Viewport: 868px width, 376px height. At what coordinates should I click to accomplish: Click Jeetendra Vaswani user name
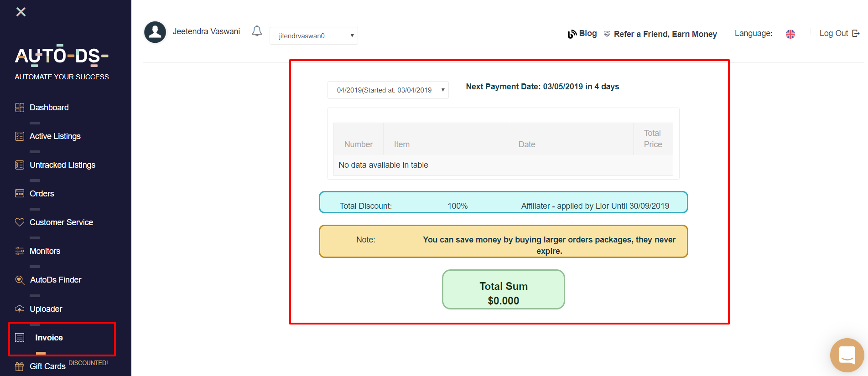pos(206,31)
